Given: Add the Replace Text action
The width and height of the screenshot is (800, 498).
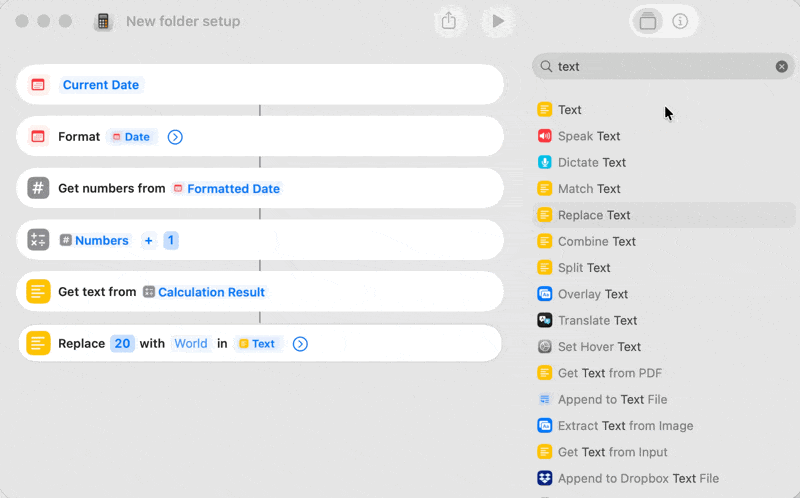Looking at the screenshot, I should point(663,215).
